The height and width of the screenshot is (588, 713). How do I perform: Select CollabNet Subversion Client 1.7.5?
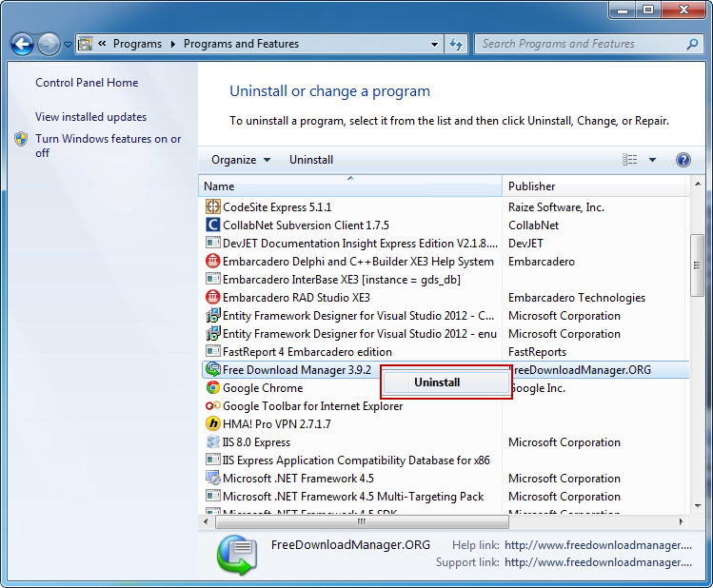coord(306,225)
